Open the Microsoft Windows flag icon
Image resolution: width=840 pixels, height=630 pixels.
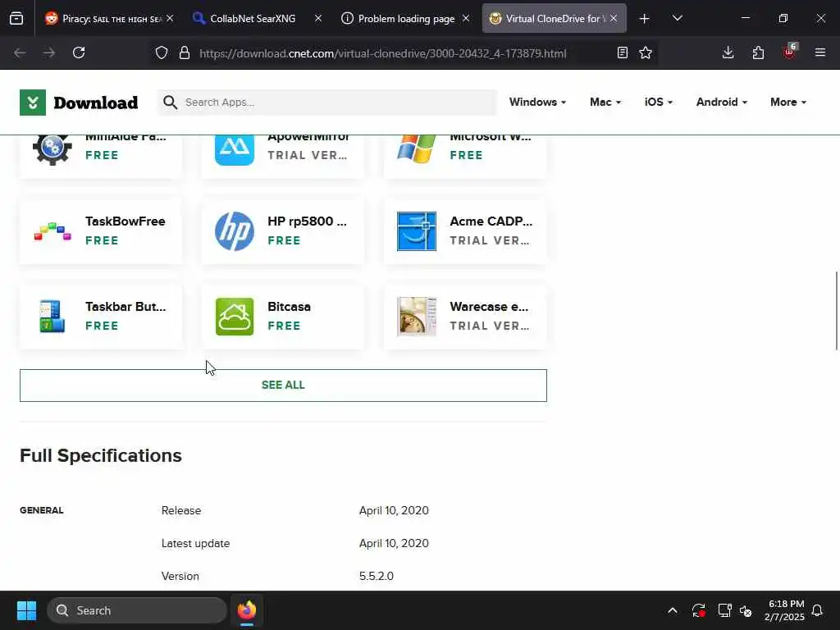(417, 149)
